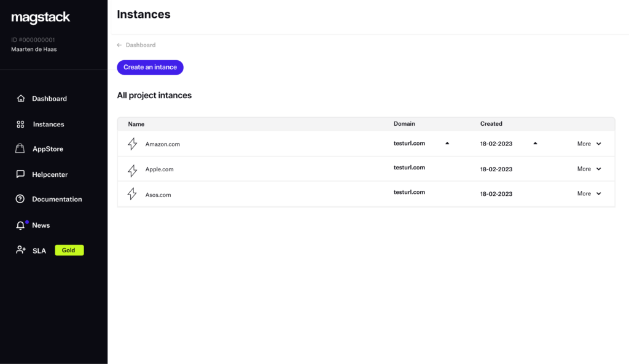Expand the More dropdown for Apple.com
Image resolution: width=629 pixels, height=364 pixels.
pyautogui.click(x=589, y=169)
